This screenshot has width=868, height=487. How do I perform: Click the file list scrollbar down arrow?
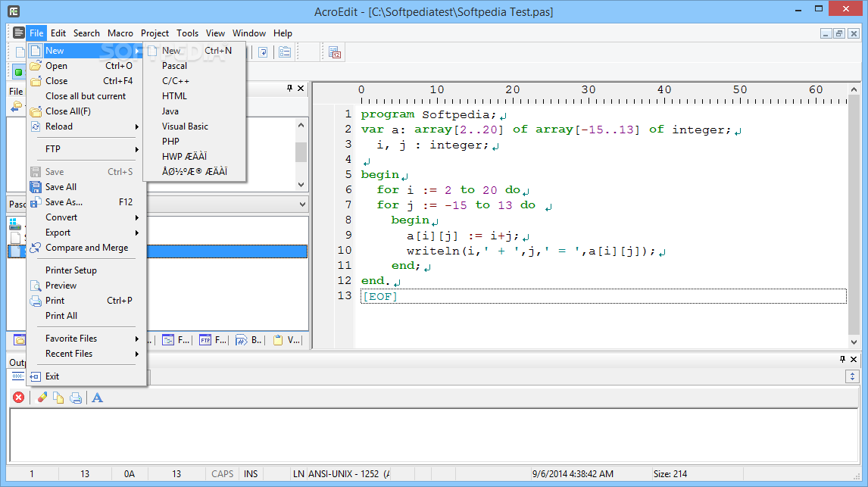301,185
